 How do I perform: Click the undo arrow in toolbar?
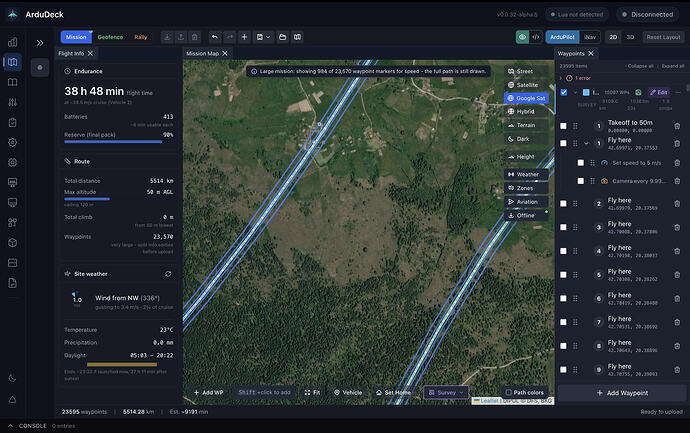click(214, 37)
